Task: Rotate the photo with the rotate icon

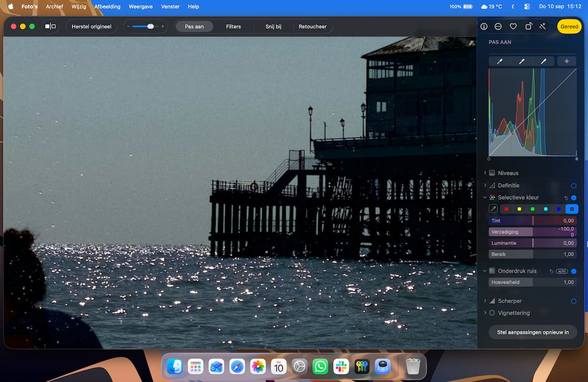Action: tap(528, 26)
